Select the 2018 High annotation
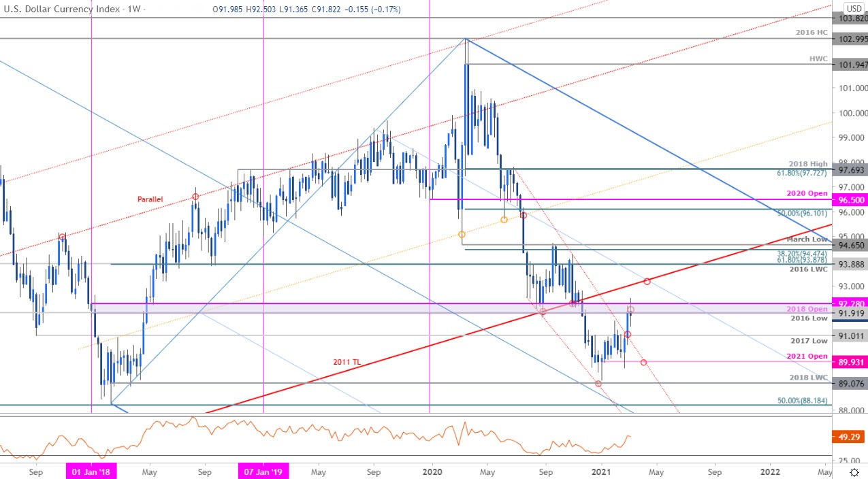 pyautogui.click(x=809, y=164)
